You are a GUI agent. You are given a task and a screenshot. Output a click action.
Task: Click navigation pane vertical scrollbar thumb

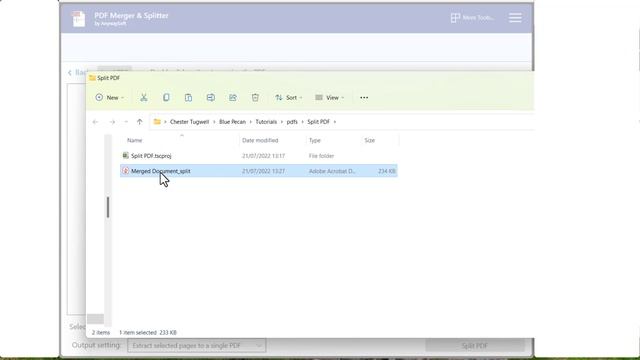point(108,207)
